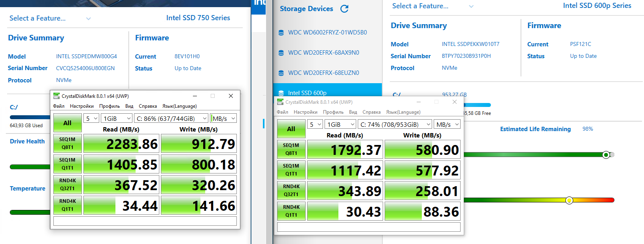This screenshot has width=644, height=244.
Task: Open MB/s unit dropdown in C: 86% CrystalDiskMark
Action: tap(223, 118)
